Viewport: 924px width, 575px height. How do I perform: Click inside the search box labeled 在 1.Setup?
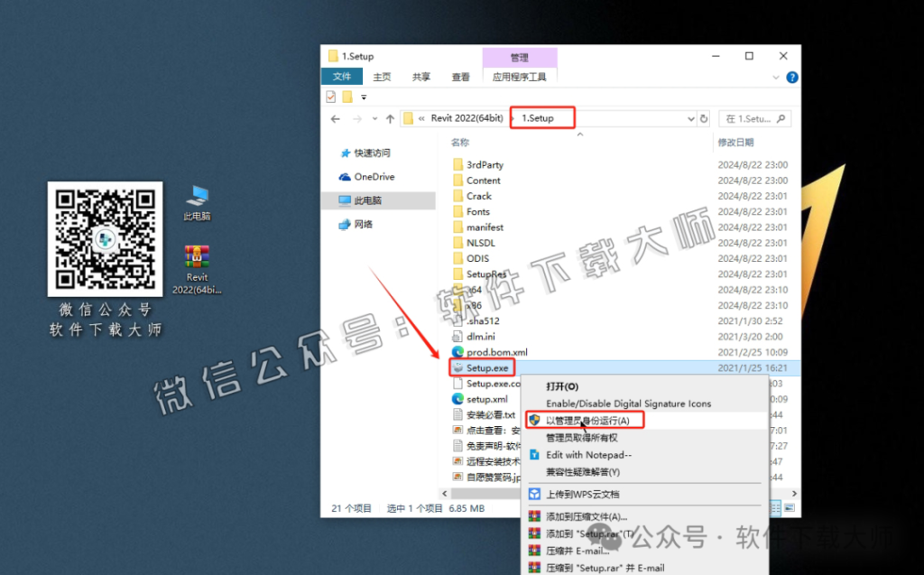tap(754, 118)
